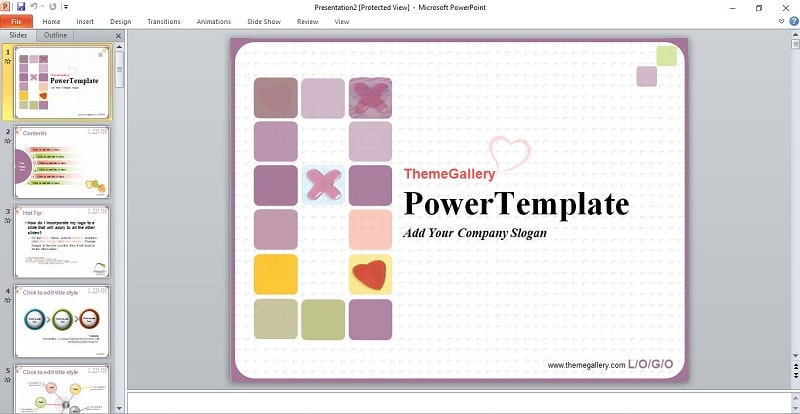The height and width of the screenshot is (414, 800).
Task: Switch to the Transitions ribbon tab
Action: click(164, 21)
